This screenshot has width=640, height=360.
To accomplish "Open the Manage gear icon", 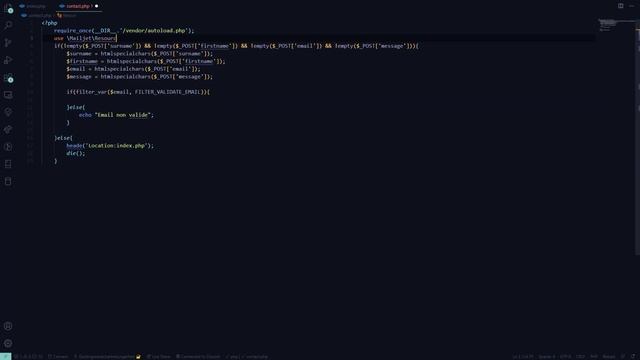I will 8,343.
